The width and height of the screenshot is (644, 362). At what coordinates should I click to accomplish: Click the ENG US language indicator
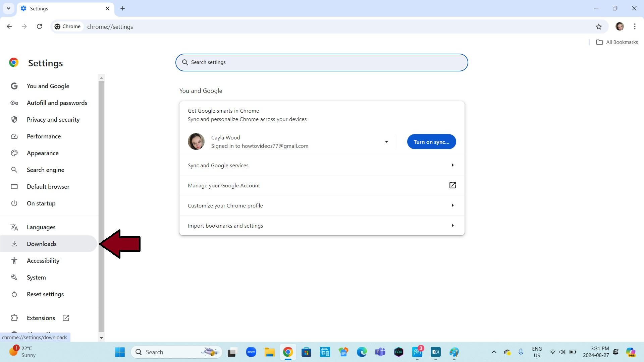(x=537, y=352)
